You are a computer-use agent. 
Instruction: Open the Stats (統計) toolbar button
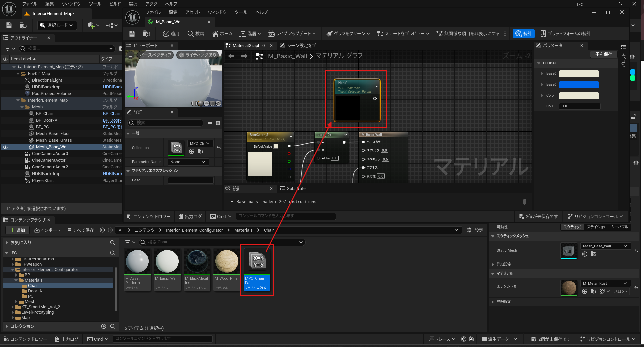point(523,34)
